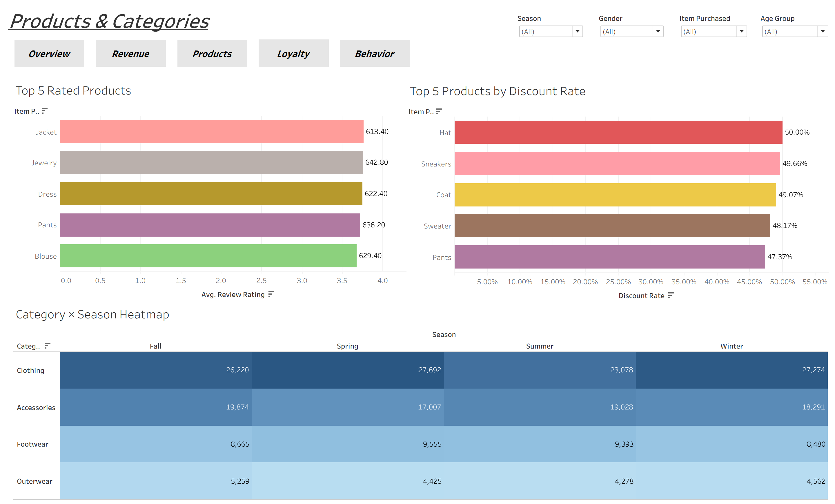Select the Accessories Winter cell 18,291
835x504 pixels.
(732, 407)
